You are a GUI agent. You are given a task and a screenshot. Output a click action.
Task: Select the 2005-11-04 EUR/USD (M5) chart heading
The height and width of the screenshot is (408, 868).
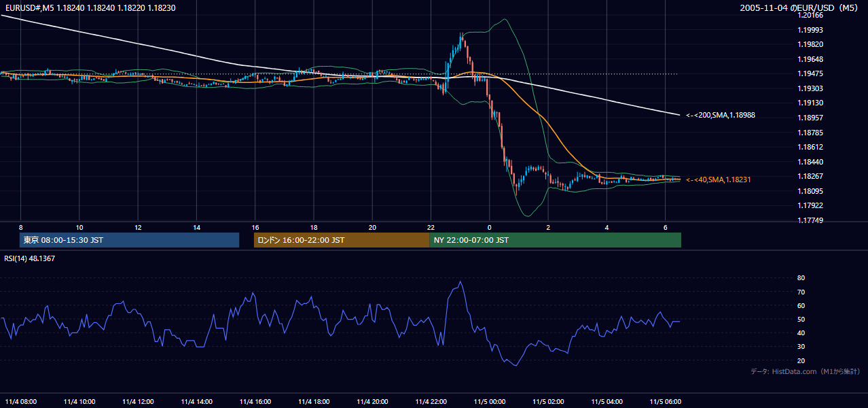[x=799, y=7]
